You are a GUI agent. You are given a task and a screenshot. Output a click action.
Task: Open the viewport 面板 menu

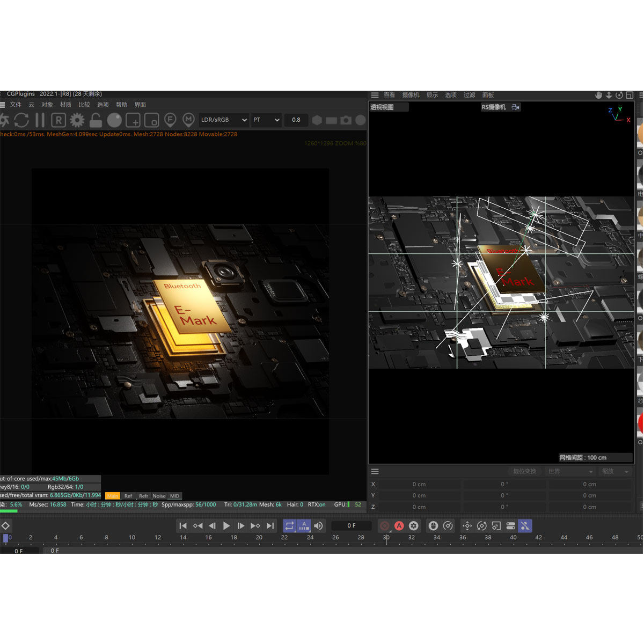point(488,95)
